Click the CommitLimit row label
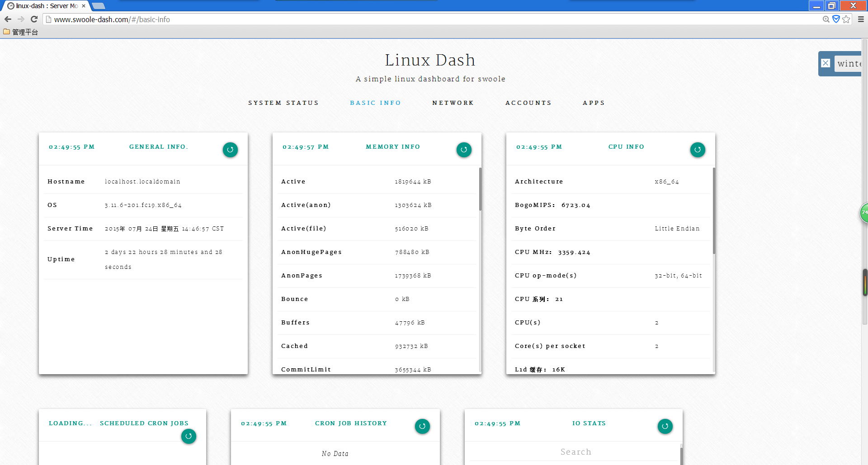The height and width of the screenshot is (465, 868). tap(306, 370)
